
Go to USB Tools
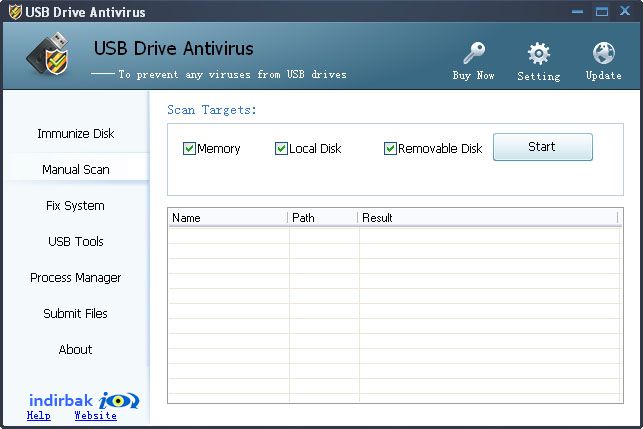coord(76,242)
